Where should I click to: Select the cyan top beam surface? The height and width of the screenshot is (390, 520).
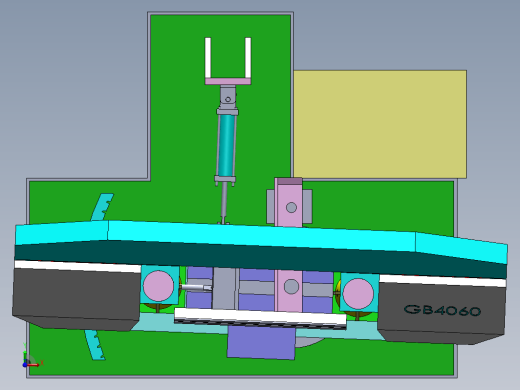(x=261, y=237)
